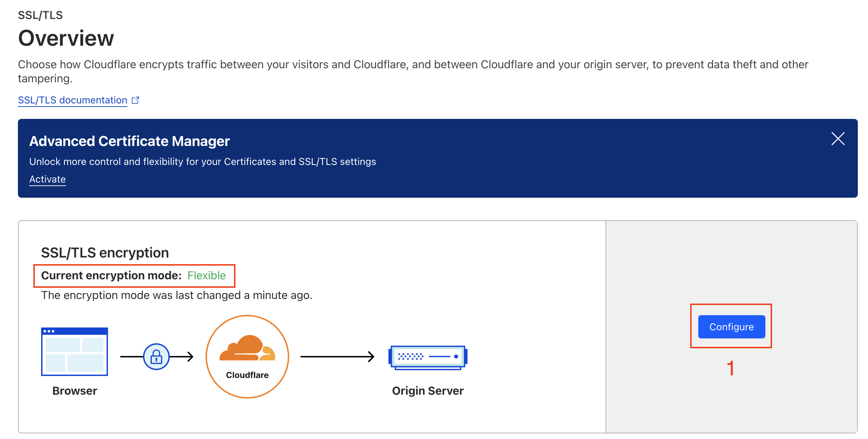The image size is (868, 439).
Task: Click the encryption mode last changed text
Action: [176, 295]
